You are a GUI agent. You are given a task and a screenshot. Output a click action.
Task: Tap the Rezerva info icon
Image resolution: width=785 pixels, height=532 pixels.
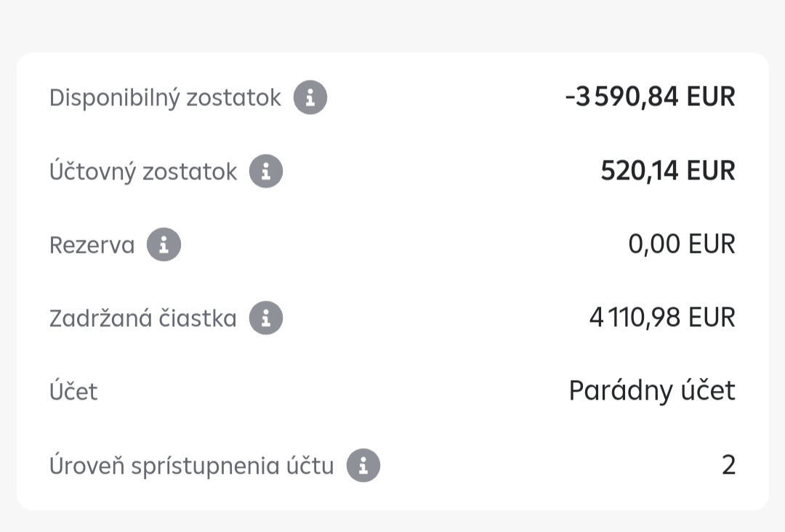tap(164, 245)
